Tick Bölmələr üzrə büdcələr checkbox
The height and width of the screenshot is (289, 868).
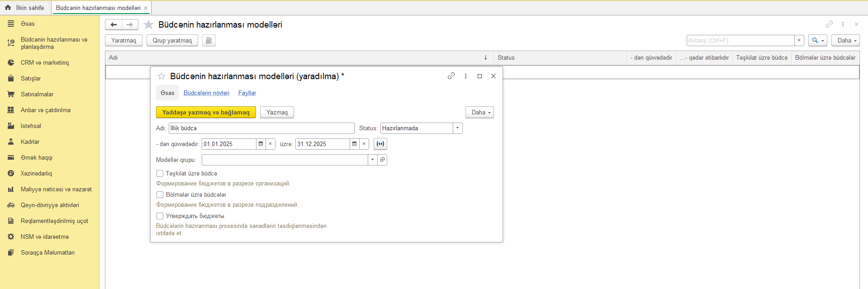(160, 194)
